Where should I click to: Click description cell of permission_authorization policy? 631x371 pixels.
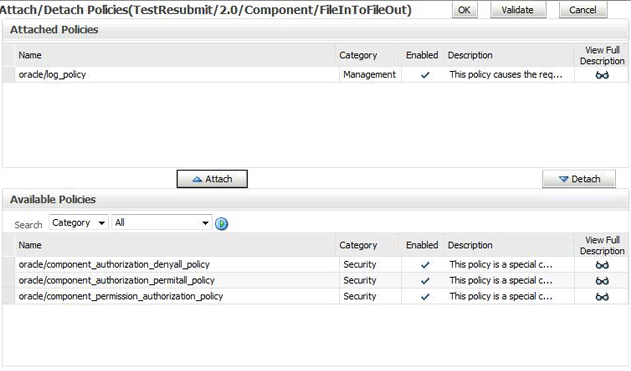509,296
